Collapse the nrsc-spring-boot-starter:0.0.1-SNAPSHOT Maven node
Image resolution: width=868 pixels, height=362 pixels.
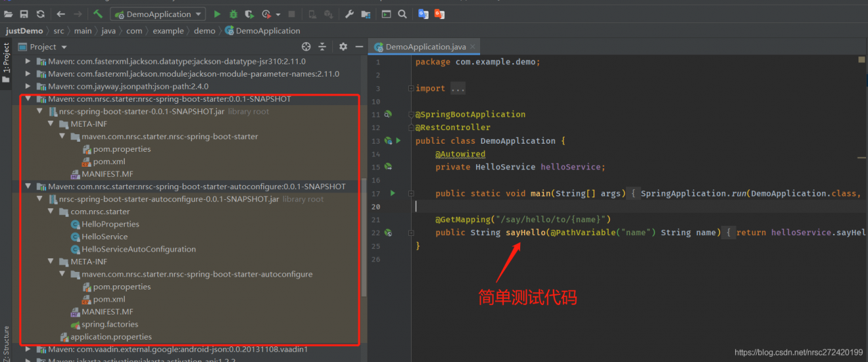28,99
